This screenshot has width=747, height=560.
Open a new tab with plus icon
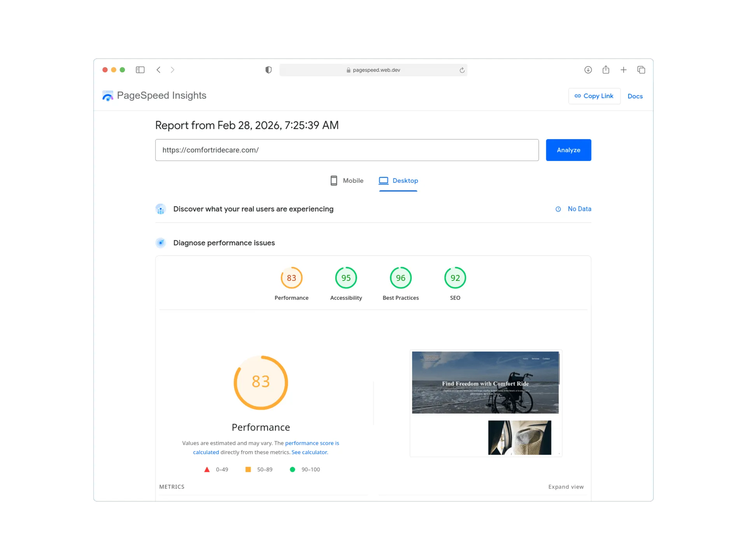[x=624, y=70]
